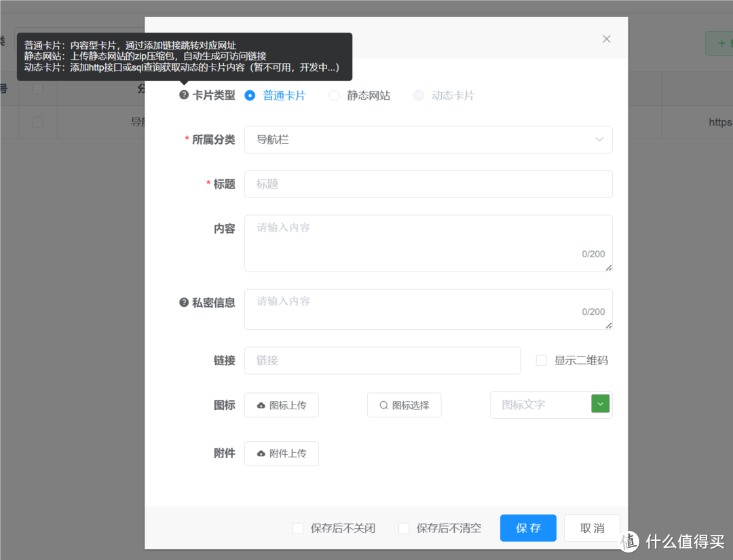Image resolution: width=733 pixels, height=560 pixels.
Task: Select the 普通卡片 radio button
Action: point(249,95)
